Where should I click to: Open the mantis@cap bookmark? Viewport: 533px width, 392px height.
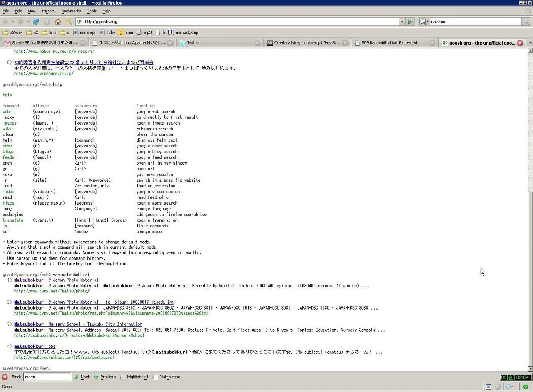183,32
